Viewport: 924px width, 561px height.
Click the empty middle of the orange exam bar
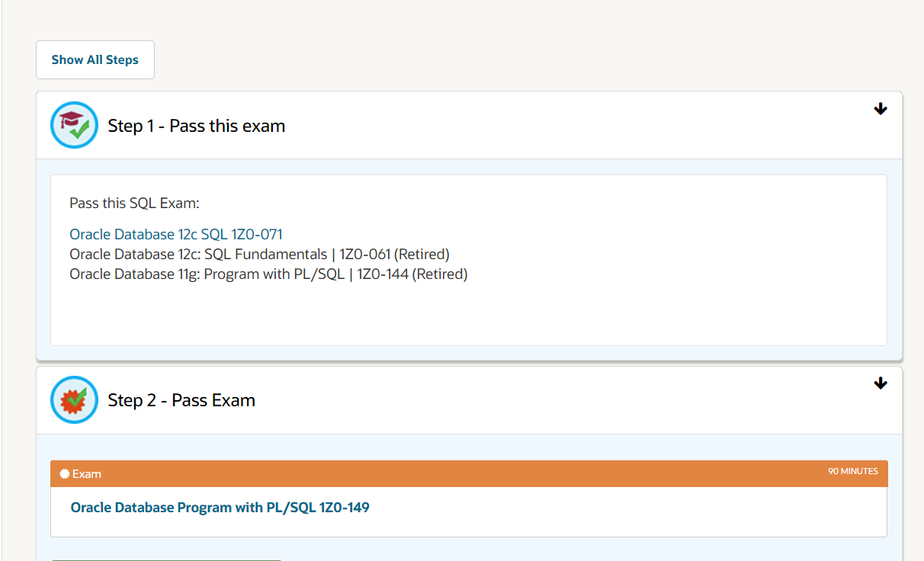[x=457, y=473]
